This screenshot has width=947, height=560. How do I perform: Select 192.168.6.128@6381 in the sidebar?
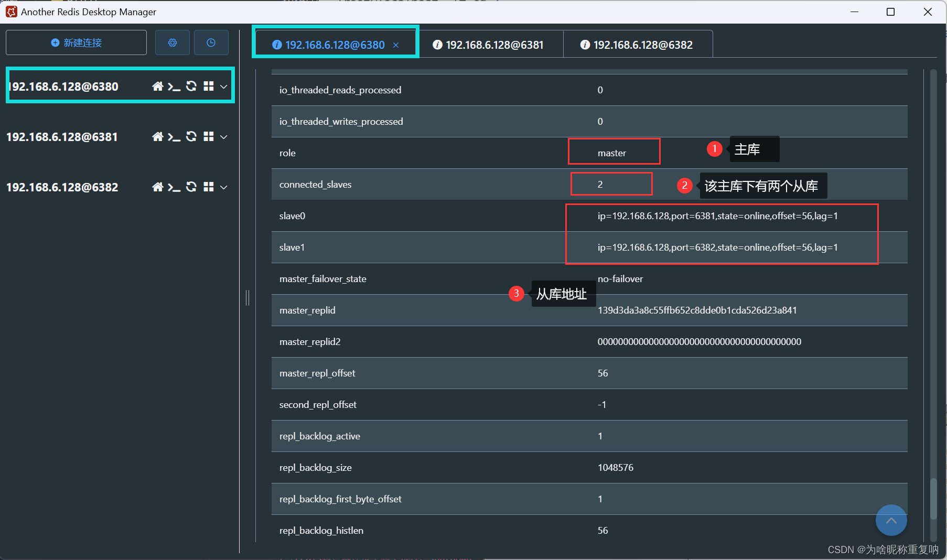pyautogui.click(x=62, y=137)
